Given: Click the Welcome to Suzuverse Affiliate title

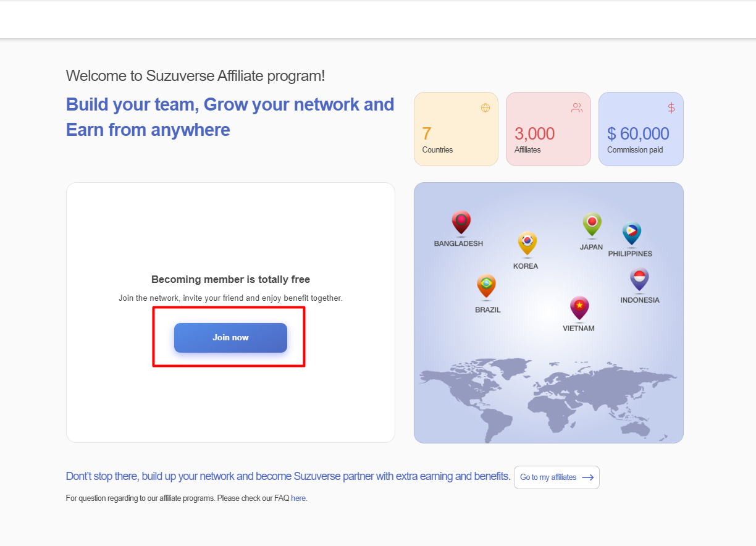Looking at the screenshot, I should 195,76.
